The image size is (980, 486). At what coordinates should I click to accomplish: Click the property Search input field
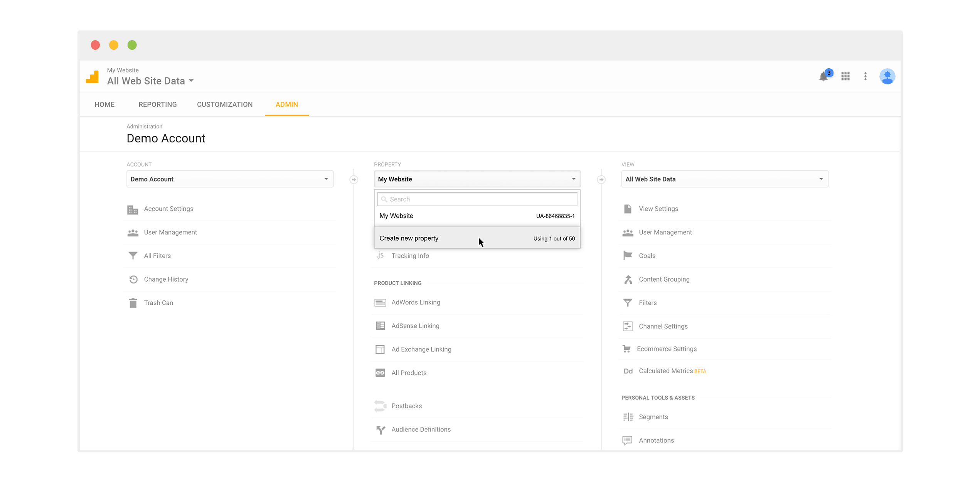[477, 199]
